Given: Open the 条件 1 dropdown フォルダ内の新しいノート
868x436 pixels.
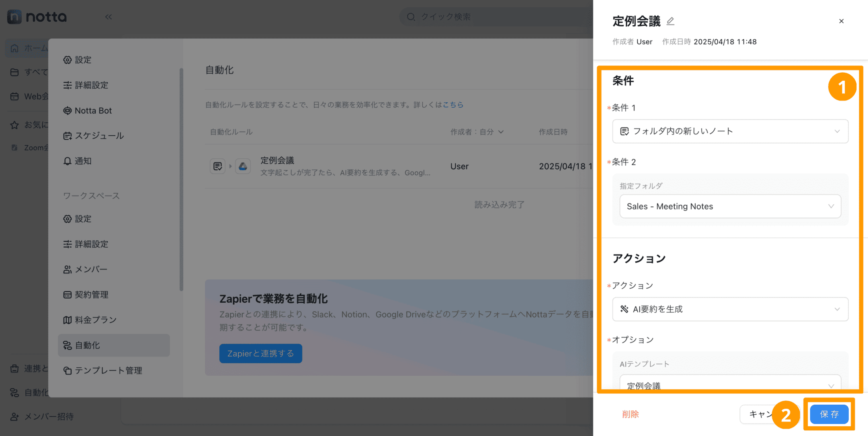Looking at the screenshot, I should coord(730,131).
